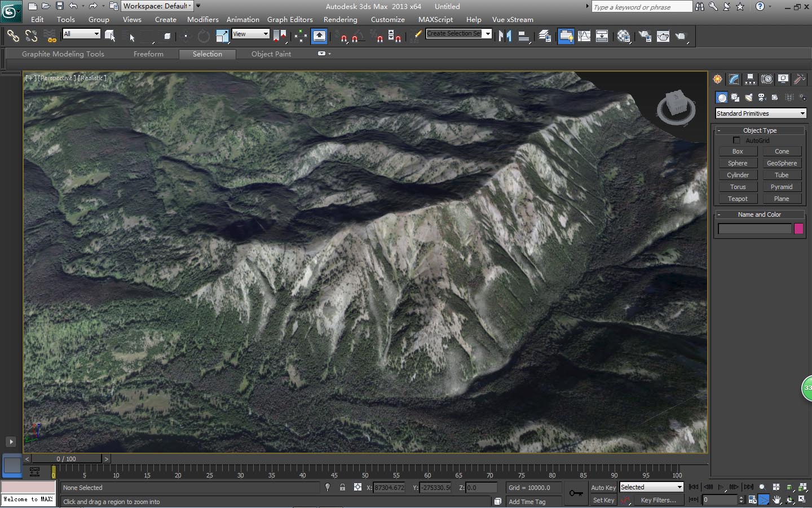The image size is (812, 508).
Task: Click the Teapot primitive button
Action: (x=738, y=199)
